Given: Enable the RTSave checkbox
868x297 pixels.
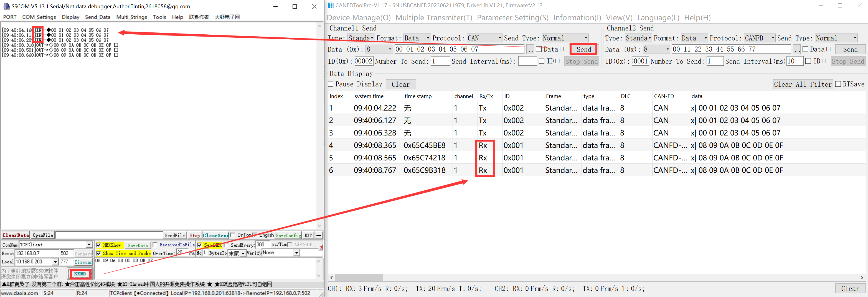Looking at the screenshot, I should click(x=838, y=84).
